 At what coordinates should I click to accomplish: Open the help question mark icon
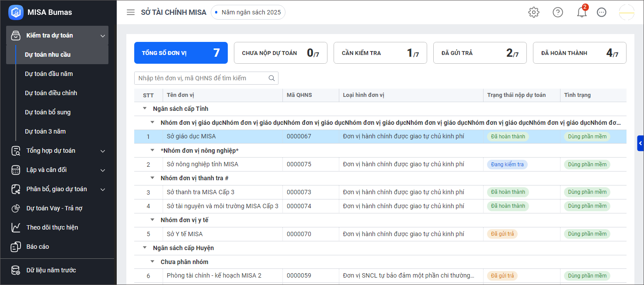557,12
